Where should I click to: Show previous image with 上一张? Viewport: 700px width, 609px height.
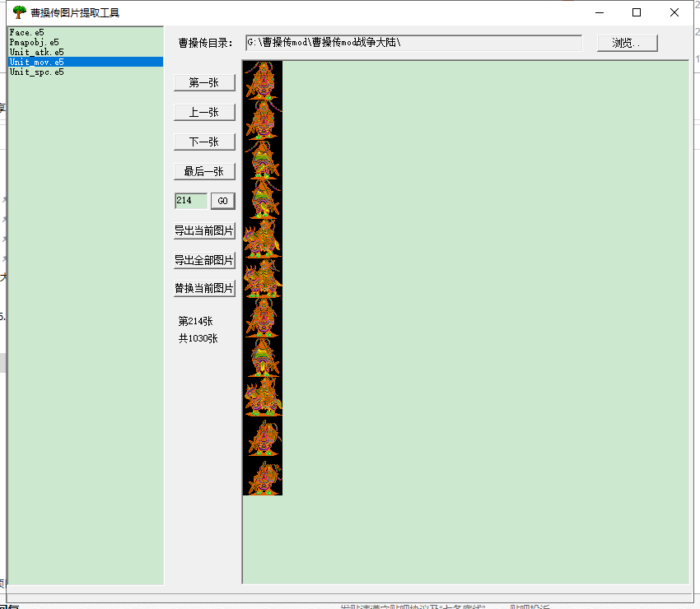204,112
